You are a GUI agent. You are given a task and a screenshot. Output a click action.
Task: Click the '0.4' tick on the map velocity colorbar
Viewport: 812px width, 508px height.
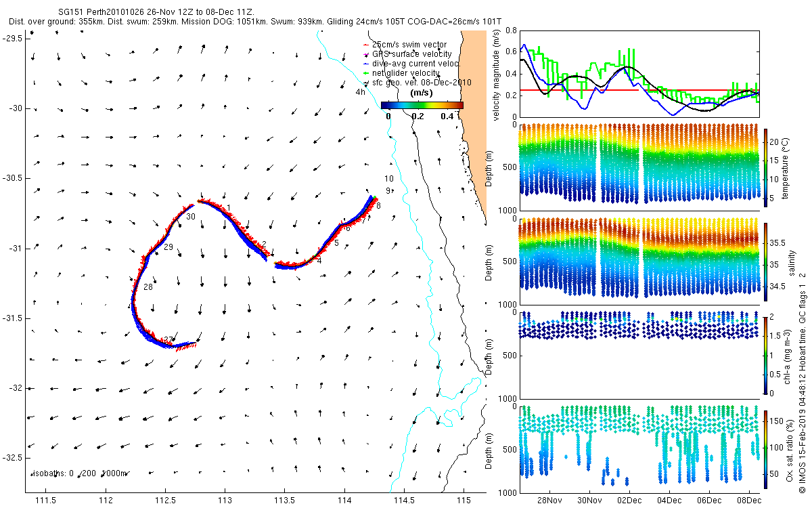(x=447, y=116)
